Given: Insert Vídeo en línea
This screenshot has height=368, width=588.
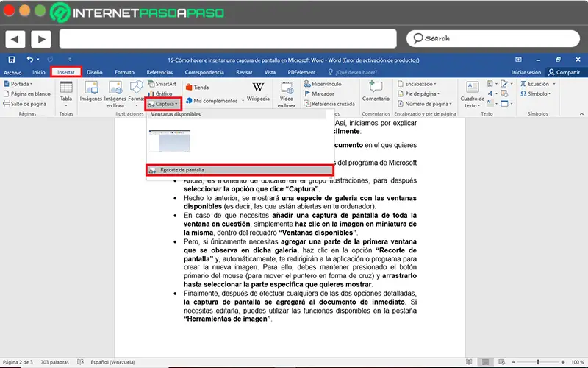Looking at the screenshot, I should [x=287, y=94].
